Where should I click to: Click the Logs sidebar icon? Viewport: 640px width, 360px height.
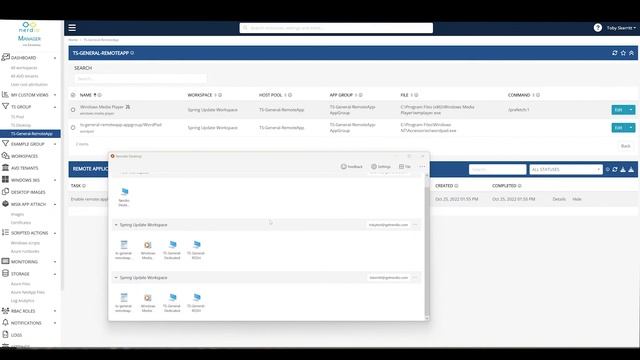click(x=5, y=335)
